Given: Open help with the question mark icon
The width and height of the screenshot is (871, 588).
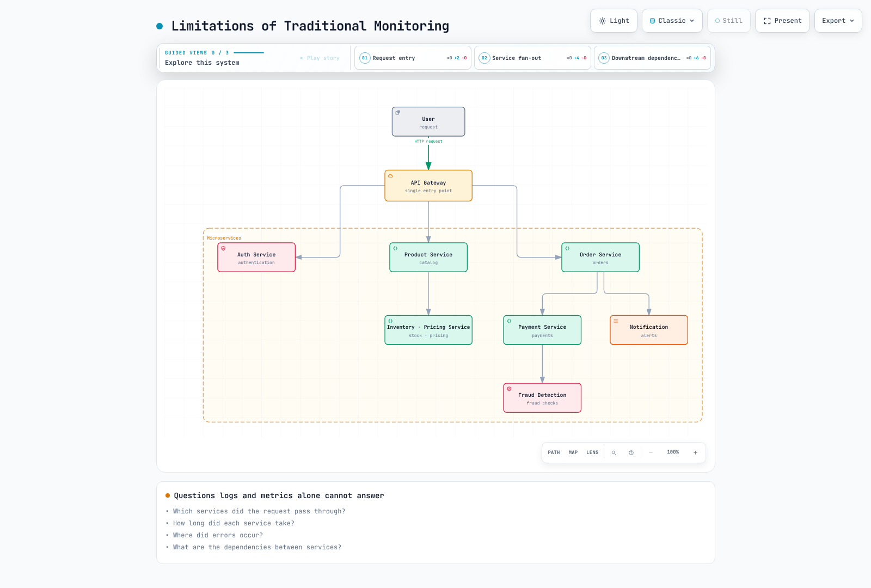Looking at the screenshot, I should (x=631, y=452).
